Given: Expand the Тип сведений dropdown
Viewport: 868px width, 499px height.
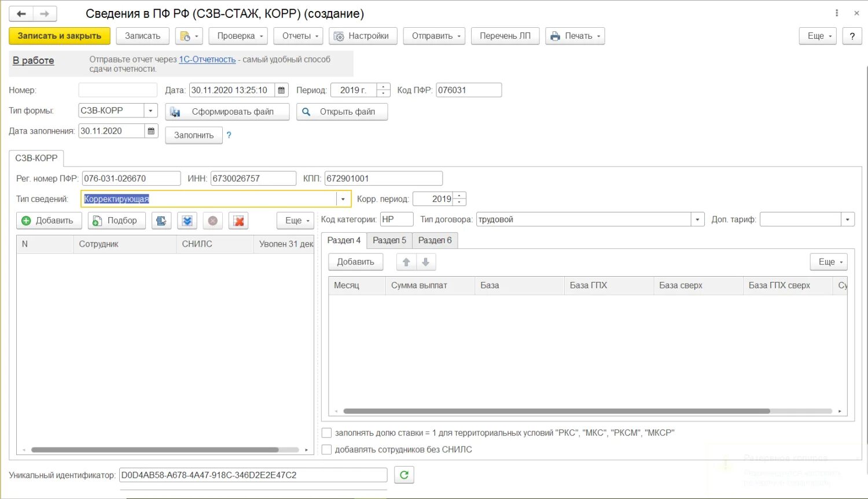Looking at the screenshot, I should [x=343, y=199].
